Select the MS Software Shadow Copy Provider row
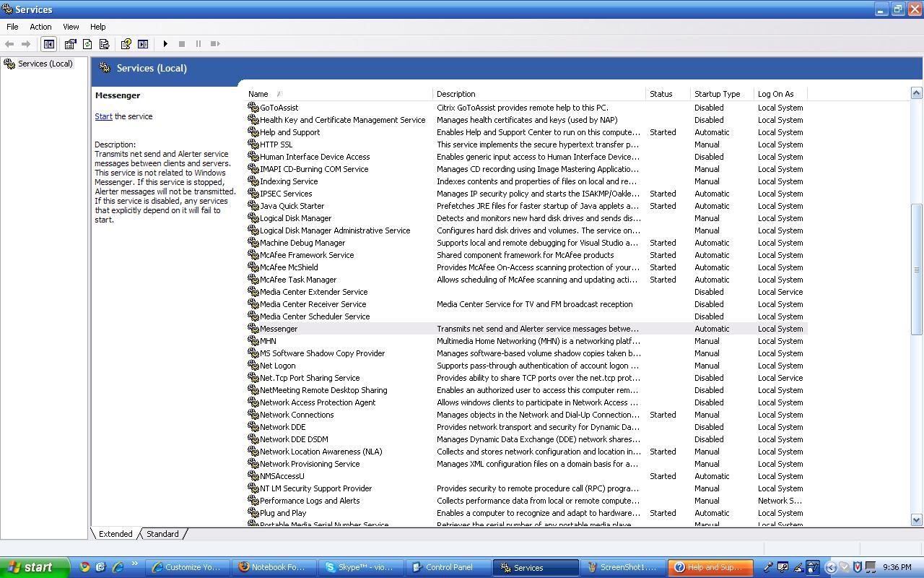This screenshot has width=924, height=578. (526, 353)
